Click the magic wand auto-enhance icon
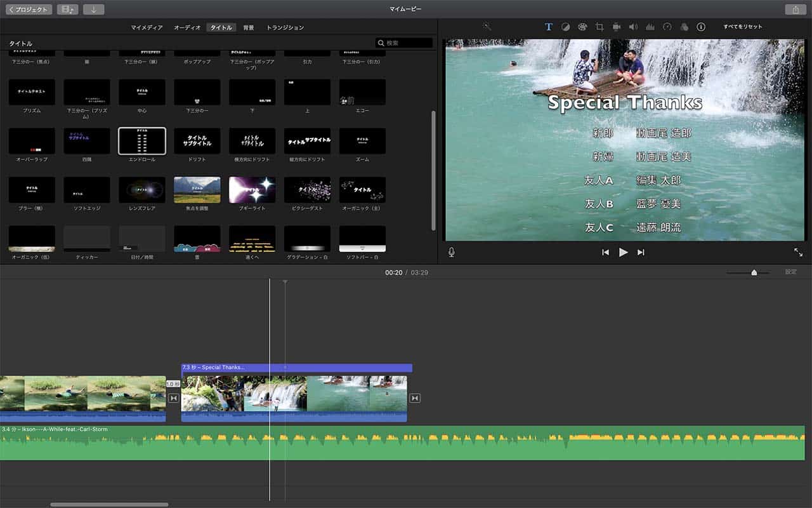Screen dimensions: 812x508 point(487,27)
